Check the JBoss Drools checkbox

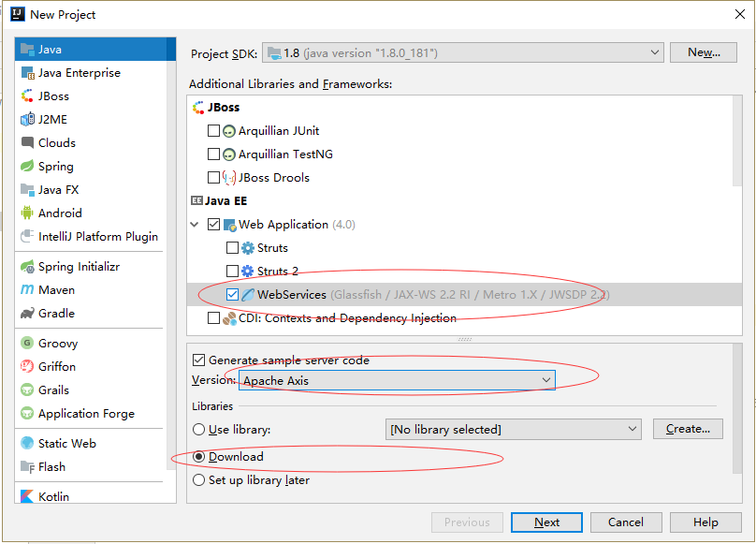pos(213,178)
